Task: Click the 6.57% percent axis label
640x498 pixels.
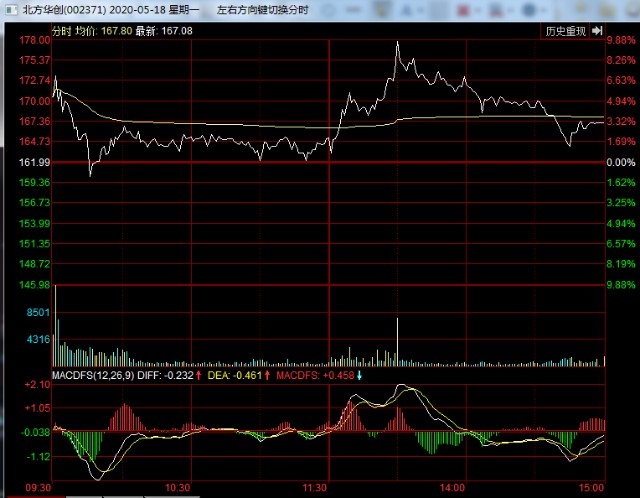Action: click(621, 244)
